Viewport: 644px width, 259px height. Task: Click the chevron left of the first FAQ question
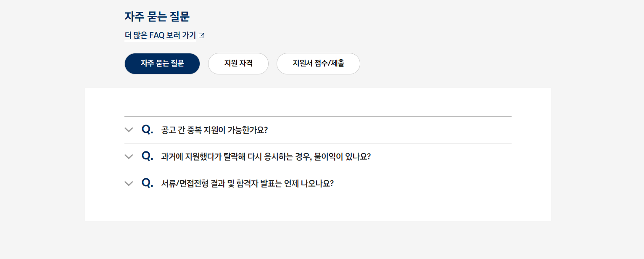[129, 129]
